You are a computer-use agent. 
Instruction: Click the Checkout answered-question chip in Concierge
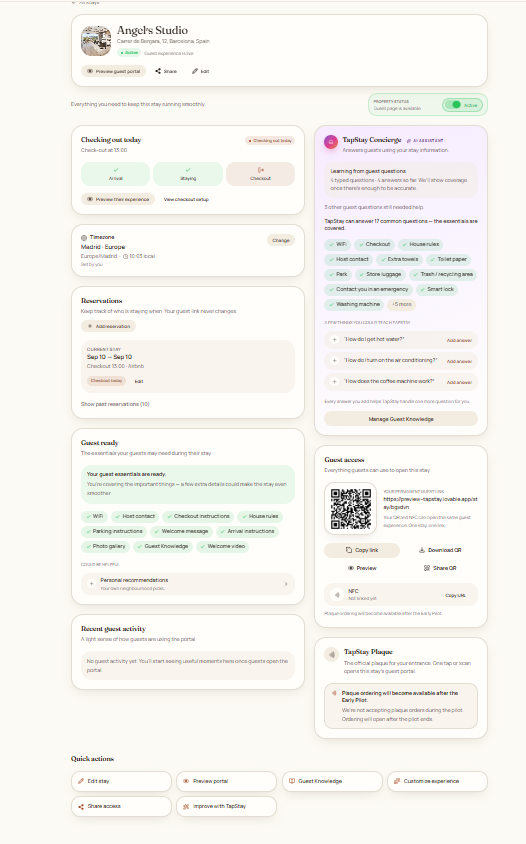(x=374, y=244)
